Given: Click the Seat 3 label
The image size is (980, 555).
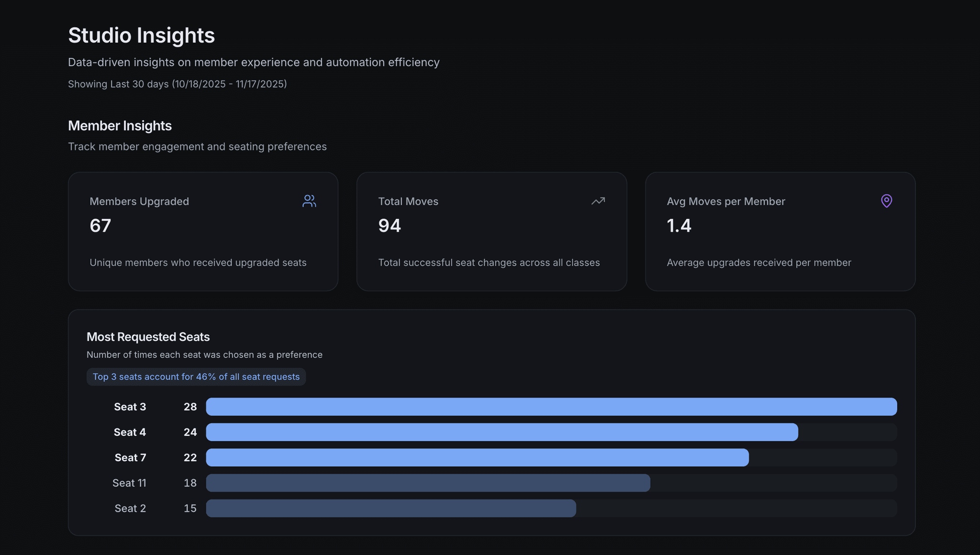Looking at the screenshot, I should [x=130, y=407].
